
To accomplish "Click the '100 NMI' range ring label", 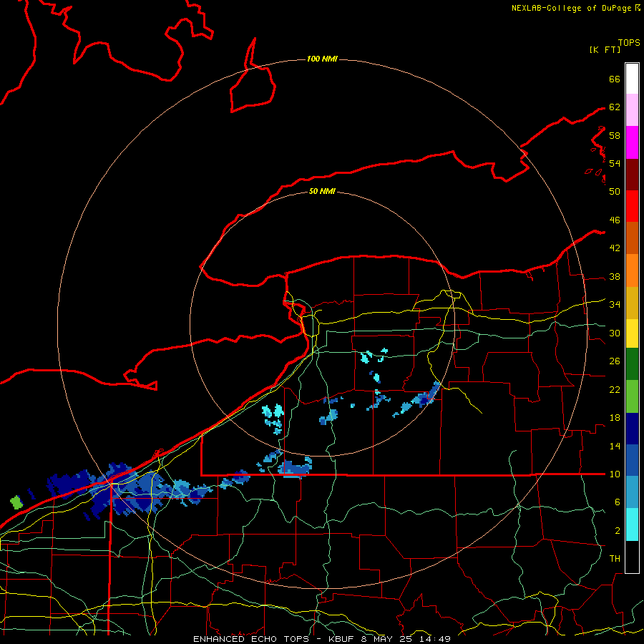I will coord(322,59).
